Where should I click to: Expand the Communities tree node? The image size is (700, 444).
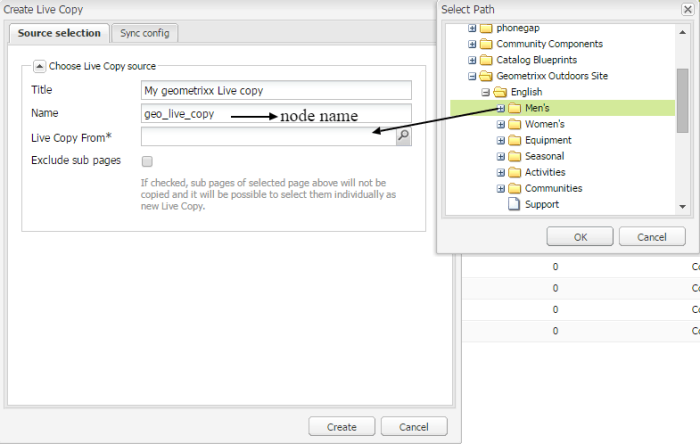pyautogui.click(x=500, y=189)
